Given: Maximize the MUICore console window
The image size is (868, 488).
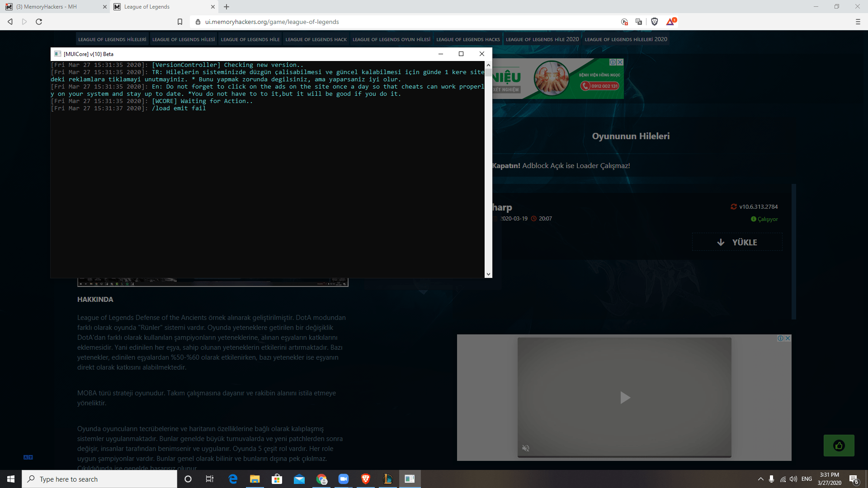Looking at the screenshot, I should [x=461, y=54].
